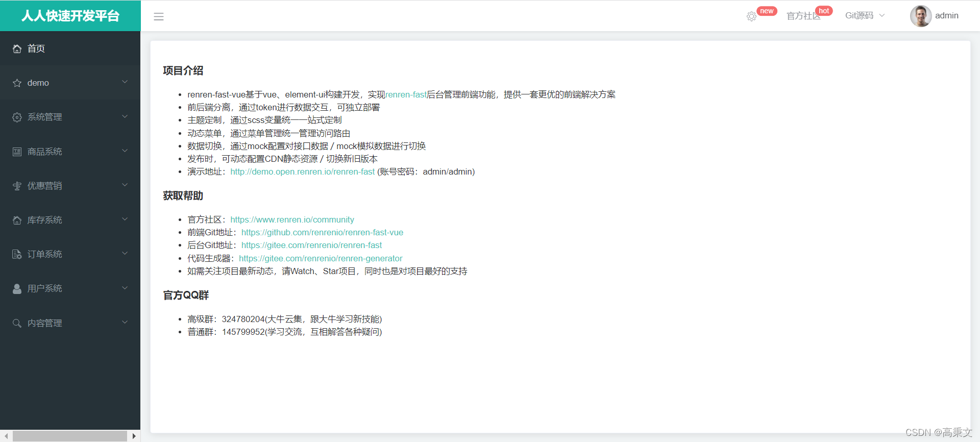This screenshot has height=442, width=980.
Task: Click the document icon beside 订单系统
Action: coord(17,254)
